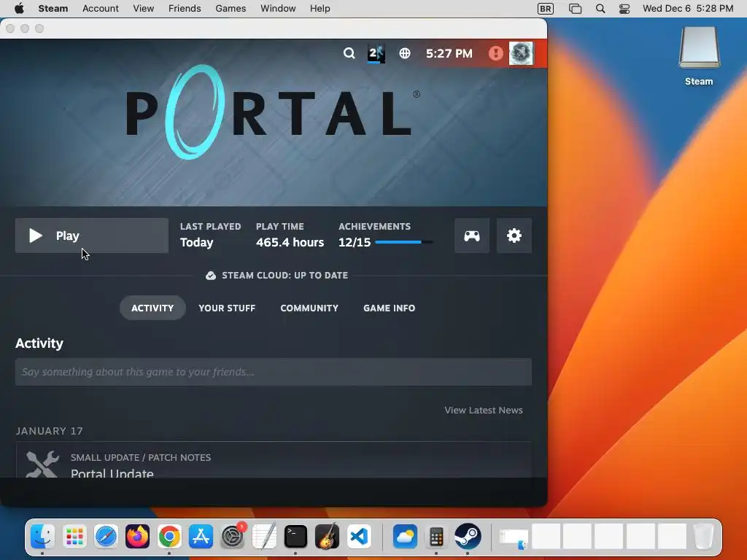Open Weather app from the Dock
747x560 pixels.
pyautogui.click(x=405, y=537)
